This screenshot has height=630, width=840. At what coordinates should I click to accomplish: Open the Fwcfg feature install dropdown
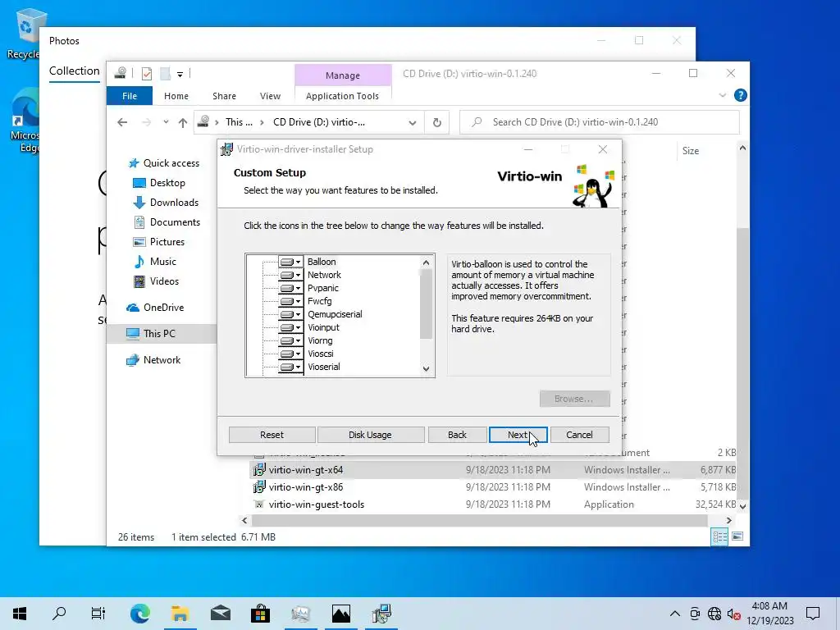(x=290, y=301)
